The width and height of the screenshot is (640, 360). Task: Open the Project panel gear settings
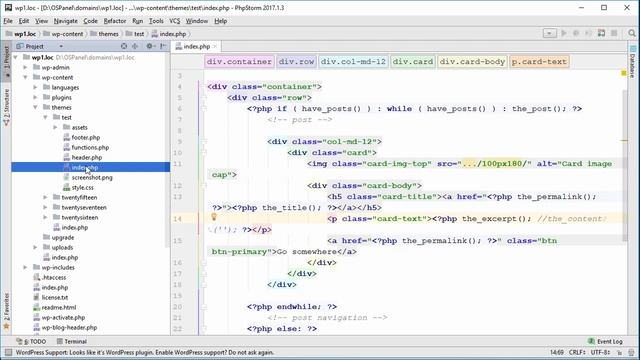pyautogui.click(x=150, y=47)
